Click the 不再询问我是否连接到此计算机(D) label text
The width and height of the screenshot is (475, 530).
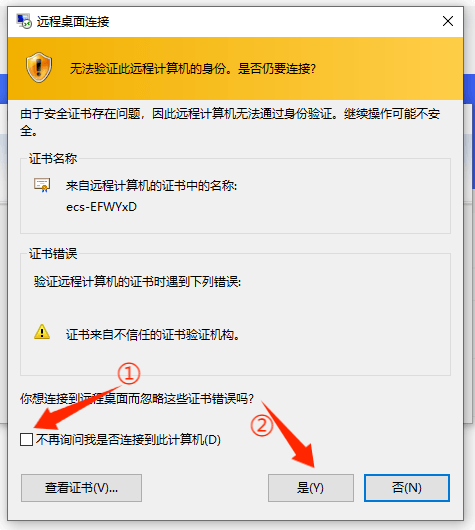click(x=128, y=440)
